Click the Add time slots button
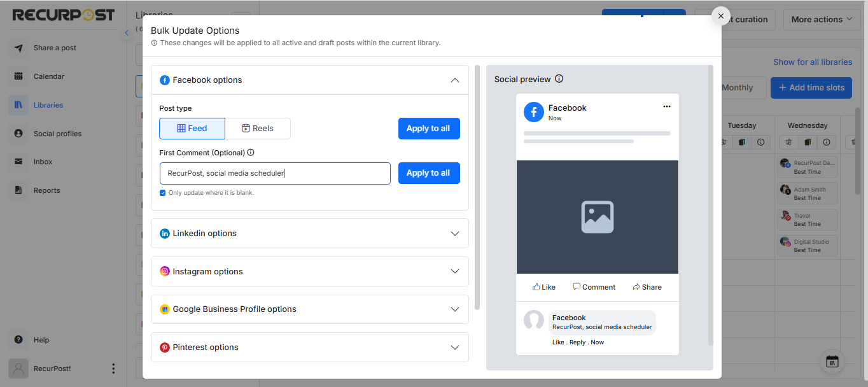The image size is (868, 387). coord(811,88)
